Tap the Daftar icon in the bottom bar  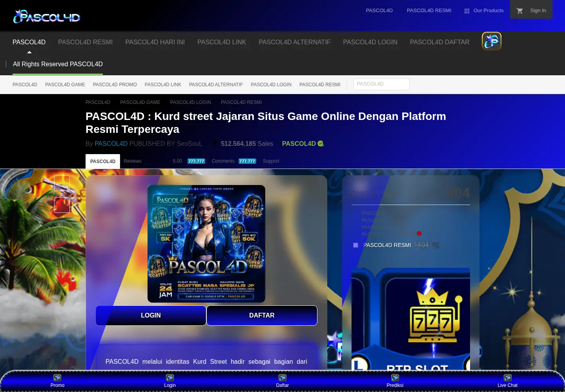[282, 378]
